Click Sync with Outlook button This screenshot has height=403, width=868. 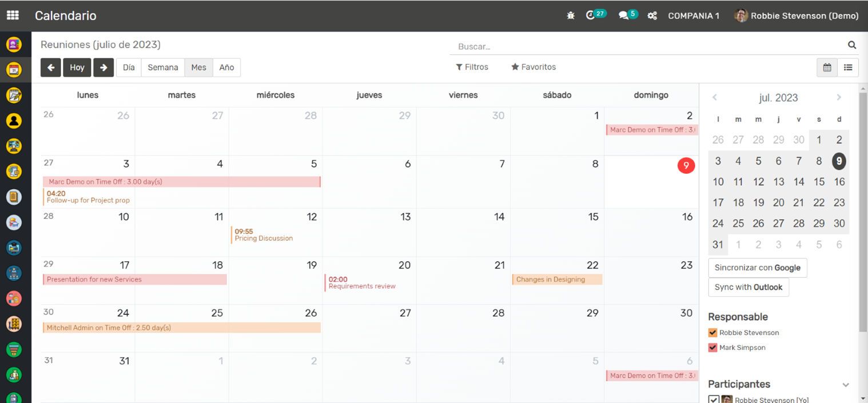pyautogui.click(x=748, y=287)
